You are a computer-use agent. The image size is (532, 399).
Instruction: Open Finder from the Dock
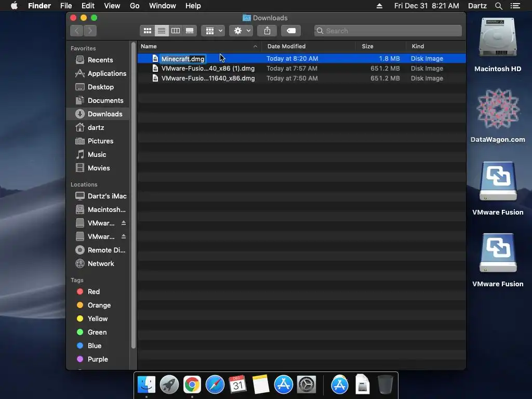pyautogui.click(x=146, y=384)
